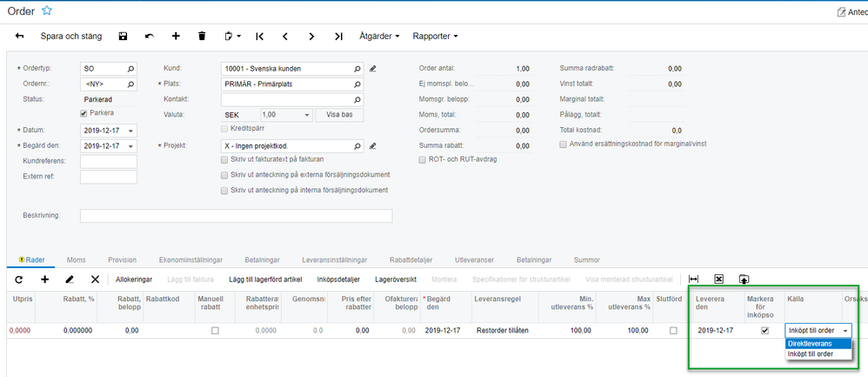Toggle the Parkera checkbox

(84, 113)
